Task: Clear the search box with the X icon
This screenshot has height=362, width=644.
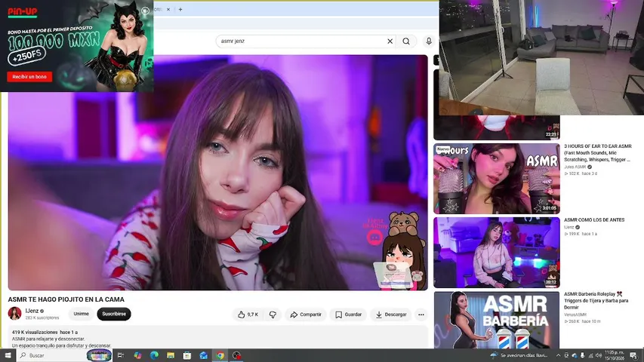Action: (x=390, y=41)
